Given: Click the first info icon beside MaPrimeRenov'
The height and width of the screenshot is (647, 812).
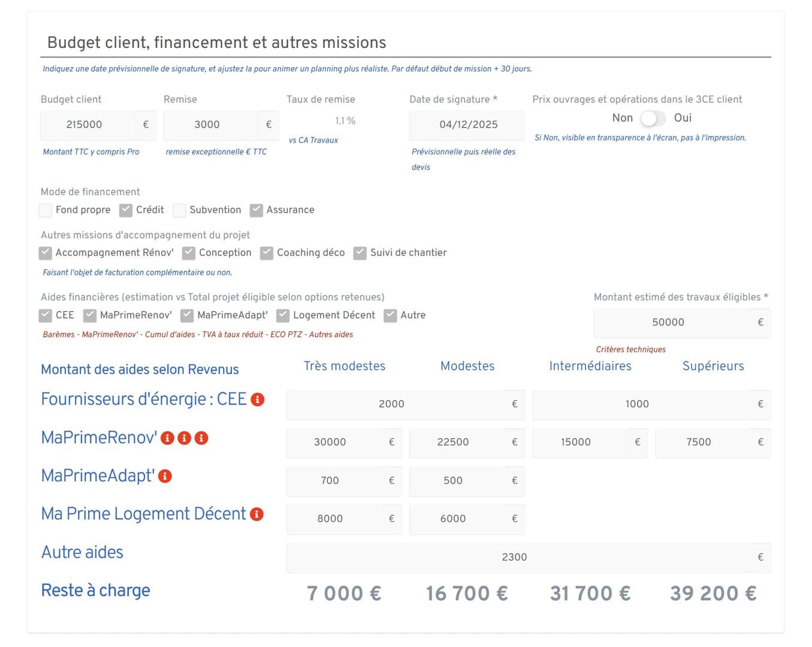Looking at the screenshot, I should [x=167, y=438].
